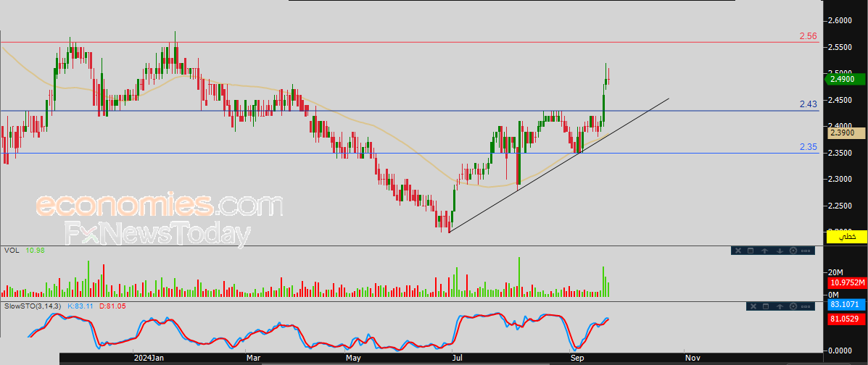Click the D:81.05 stochastic reading
The image size is (868, 365).
pos(112,306)
